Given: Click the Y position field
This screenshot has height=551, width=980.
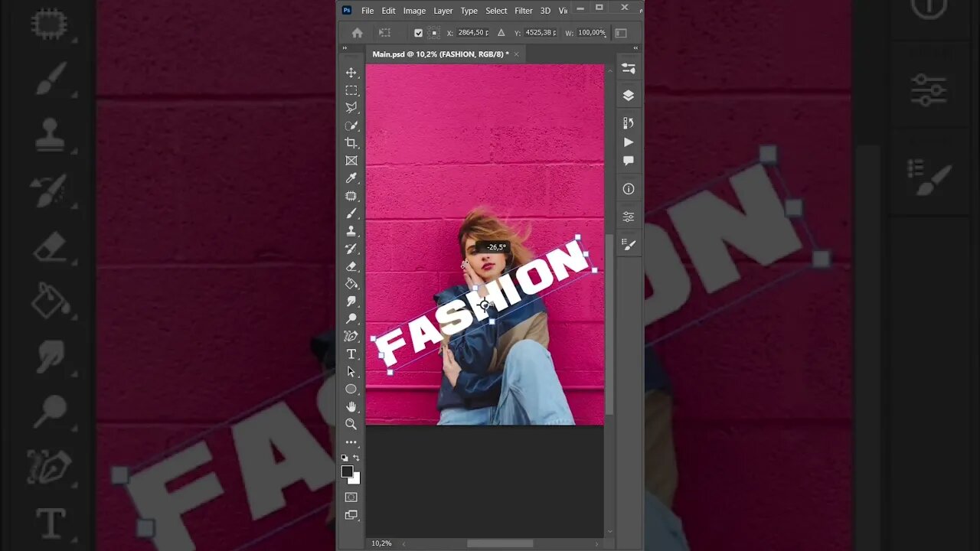Looking at the screenshot, I should point(541,33).
